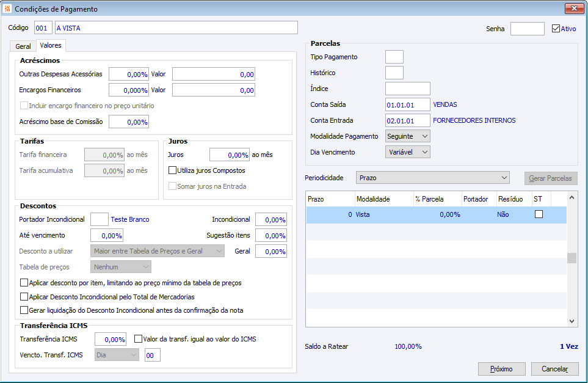Click Portador Incondicional code field
588x383 pixels.
point(100,219)
